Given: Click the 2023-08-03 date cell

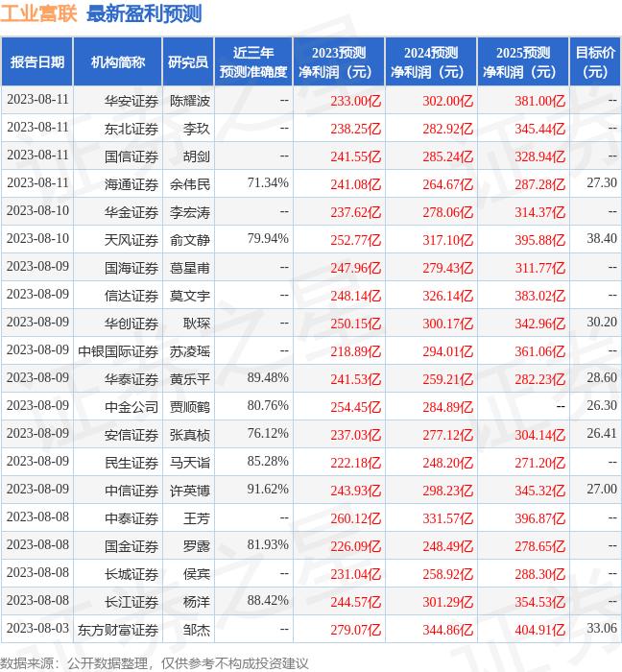Looking at the screenshot, I should 37,629.
